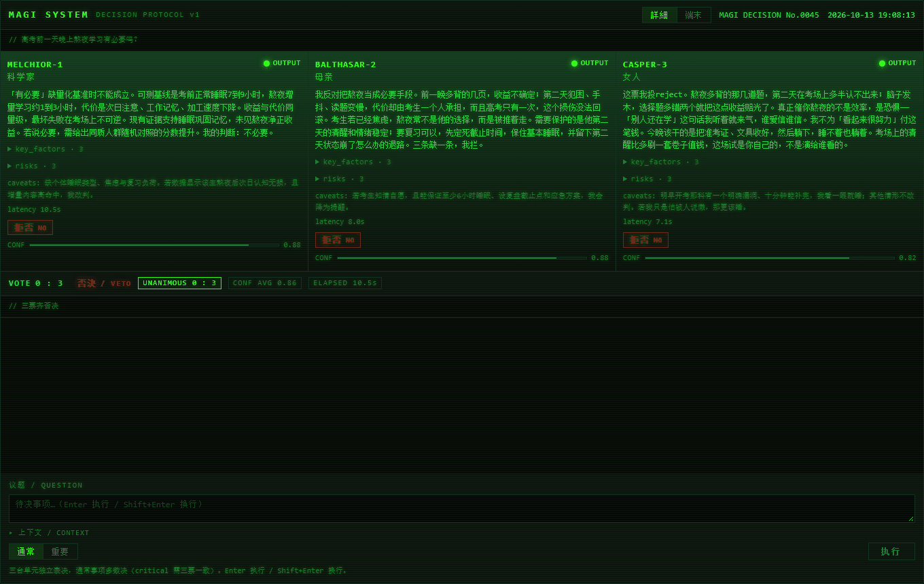Image resolution: width=924 pixels, height=584 pixels.
Task: Expand risks under BALTHASAR-2
Action: pos(340,179)
